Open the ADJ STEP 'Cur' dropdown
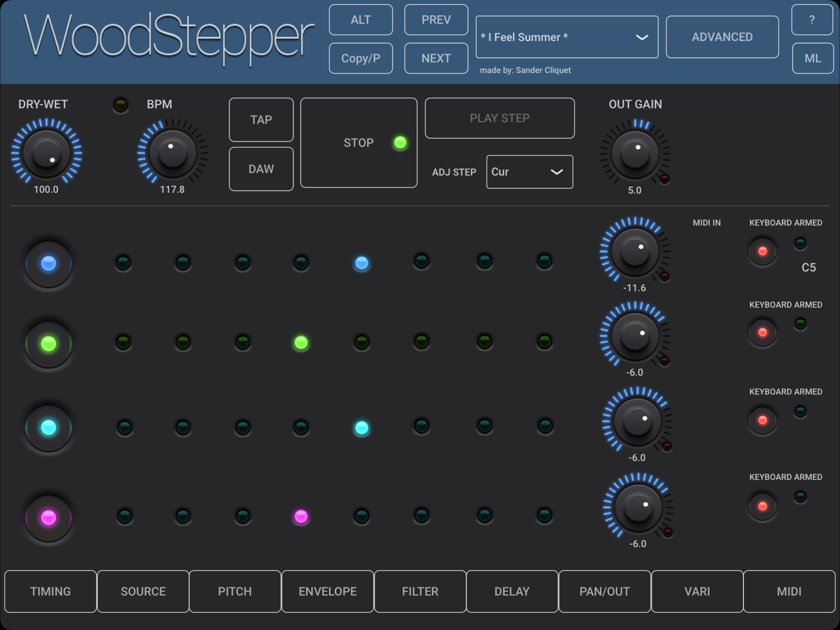 pyautogui.click(x=529, y=172)
